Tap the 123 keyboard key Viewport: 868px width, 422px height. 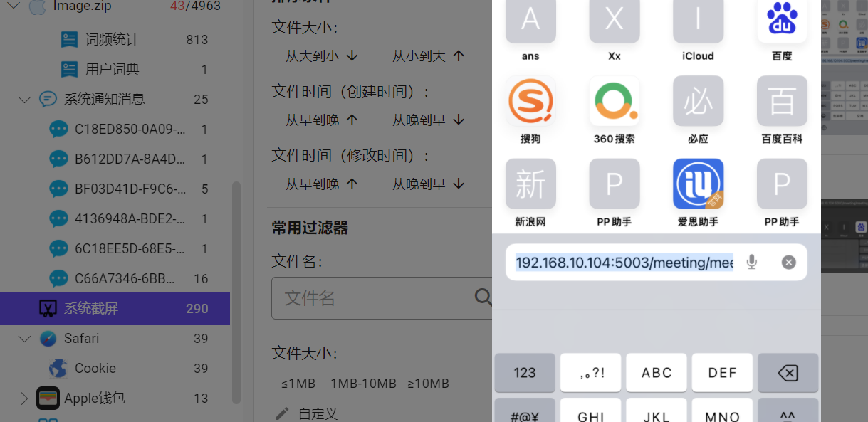tap(525, 373)
